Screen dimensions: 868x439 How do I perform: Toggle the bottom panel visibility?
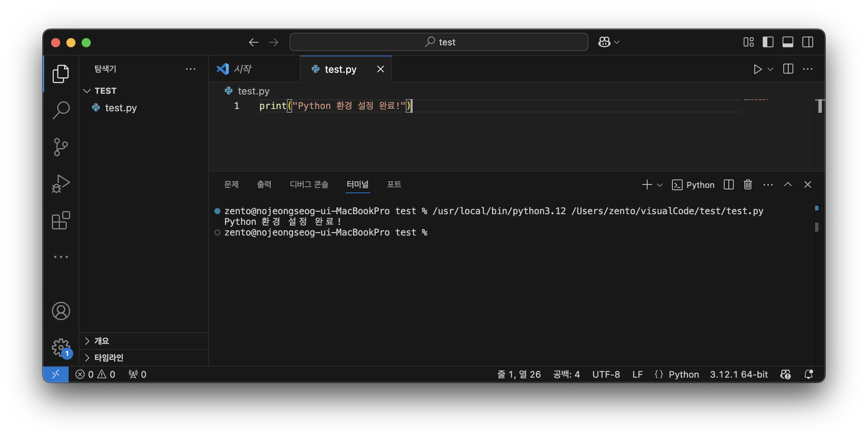click(x=788, y=42)
